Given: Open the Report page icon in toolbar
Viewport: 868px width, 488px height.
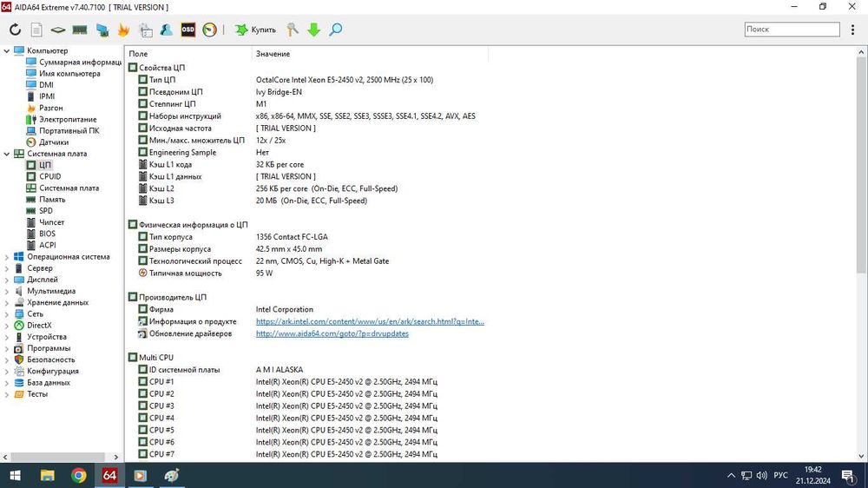Looking at the screenshot, I should (36, 30).
